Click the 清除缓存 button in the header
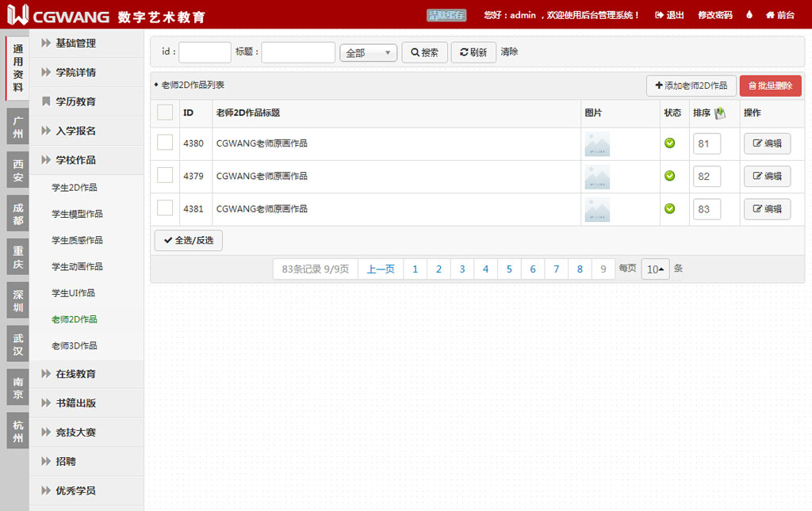This screenshot has width=812, height=511. click(x=446, y=15)
